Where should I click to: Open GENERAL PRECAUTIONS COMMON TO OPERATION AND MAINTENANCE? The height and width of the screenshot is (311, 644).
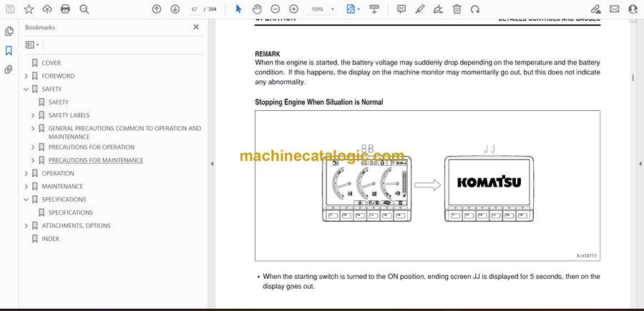click(x=125, y=132)
